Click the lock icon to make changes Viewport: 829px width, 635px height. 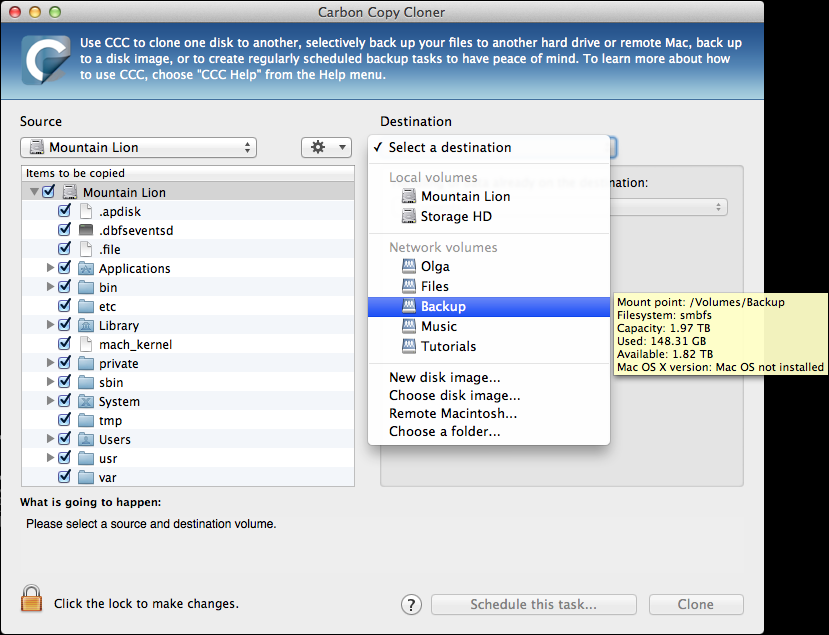pos(31,599)
